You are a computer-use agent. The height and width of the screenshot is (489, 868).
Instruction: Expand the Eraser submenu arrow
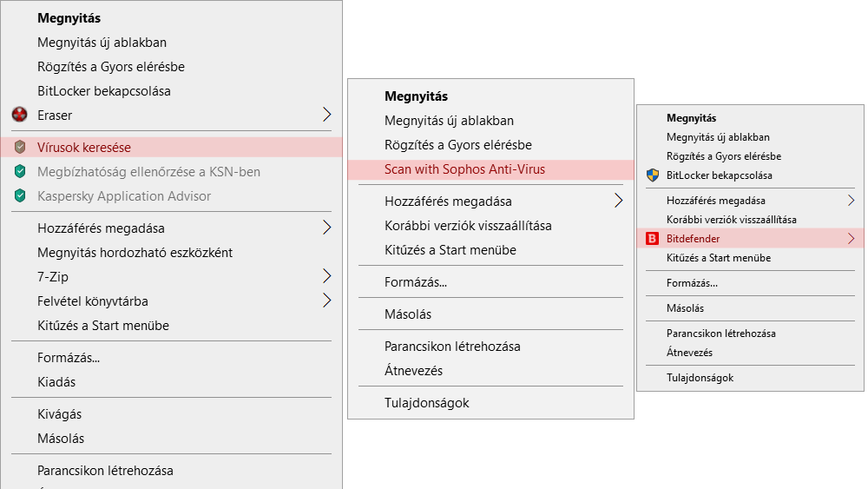point(326,115)
